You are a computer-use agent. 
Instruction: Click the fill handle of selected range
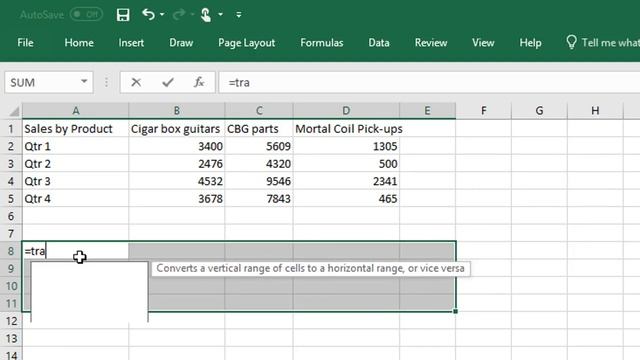click(x=456, y=311)
